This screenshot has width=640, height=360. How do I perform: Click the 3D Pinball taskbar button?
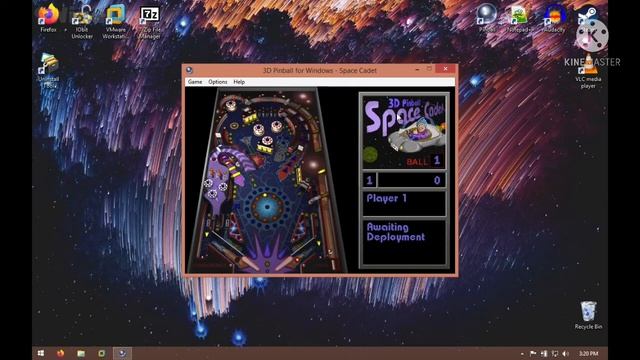click(x=122, y=353)
